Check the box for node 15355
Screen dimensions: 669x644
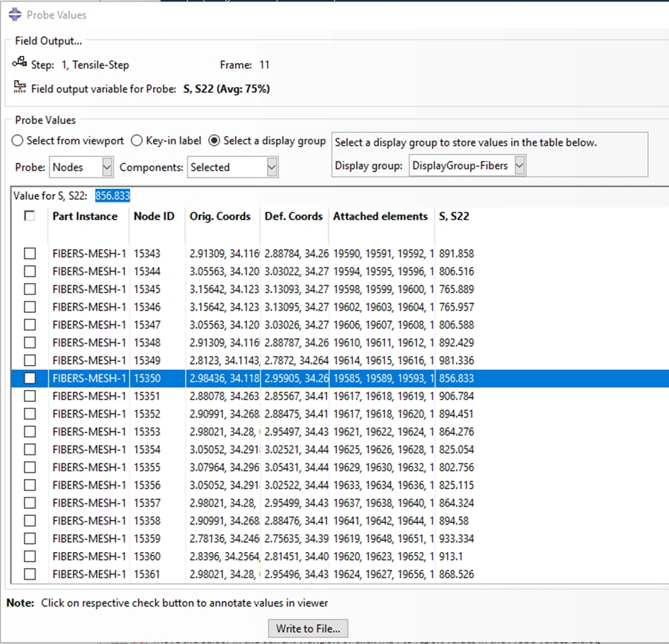(x=30, y=468)
